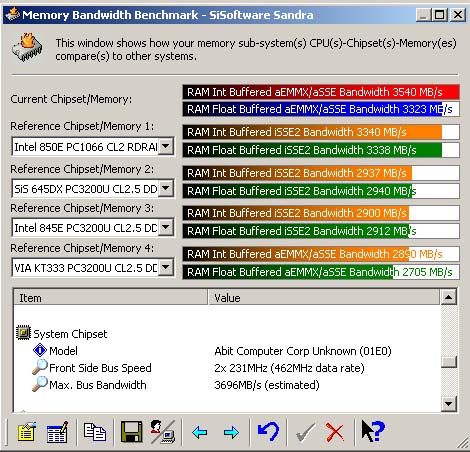470x452 pixels.
Task: Select the Intel 850E PC1066 combo box
Action: (x=93, y=146)
